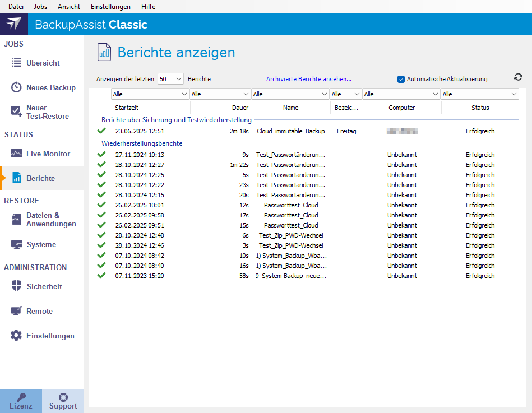Click the Systeme restore icon

click(16, 244)
